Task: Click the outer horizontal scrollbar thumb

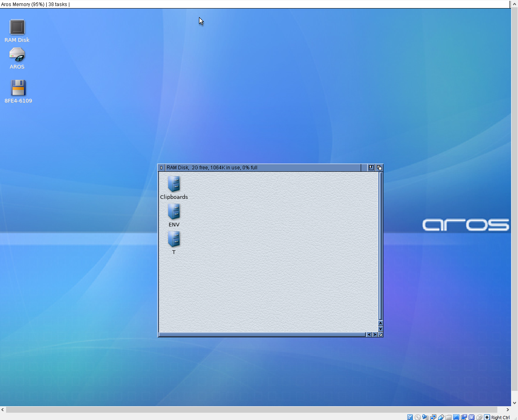Action: pos(252,409)
